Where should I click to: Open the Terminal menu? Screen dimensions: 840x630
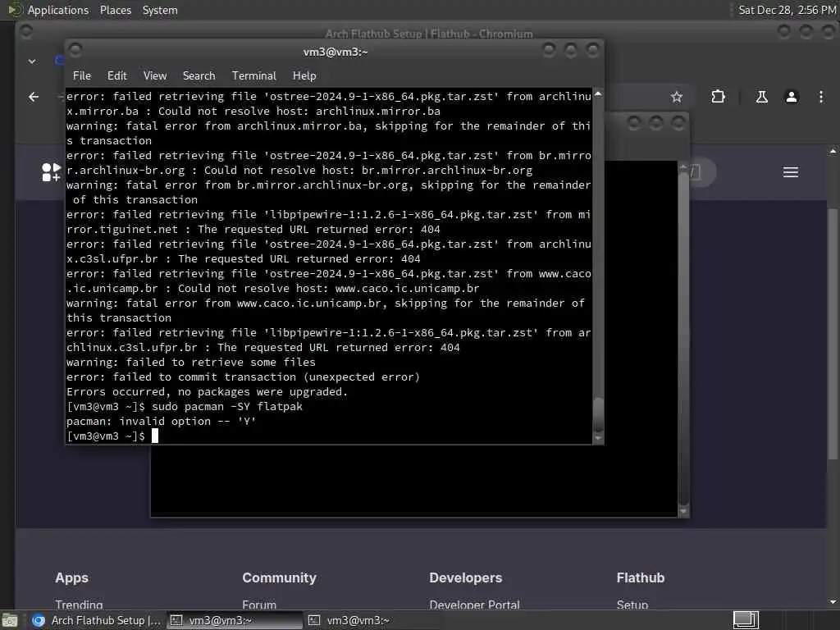coord(254,75)
